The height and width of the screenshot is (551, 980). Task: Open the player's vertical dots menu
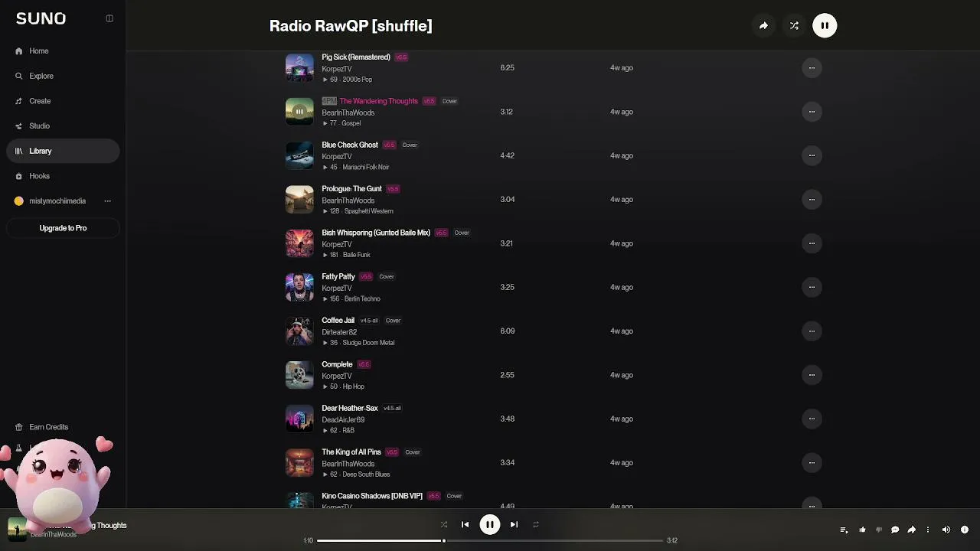pos(928,530)
